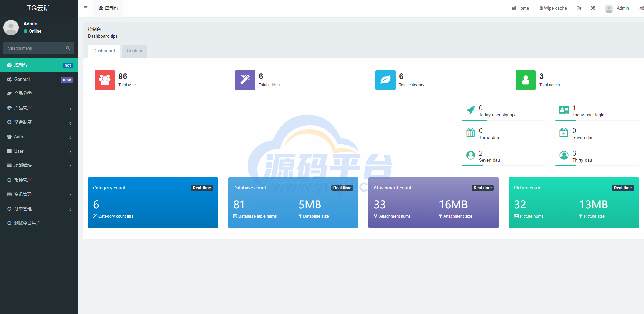644x314 pixels.
Task: Click the 'Dashboard tips' subtitle text
Action: 103,36
